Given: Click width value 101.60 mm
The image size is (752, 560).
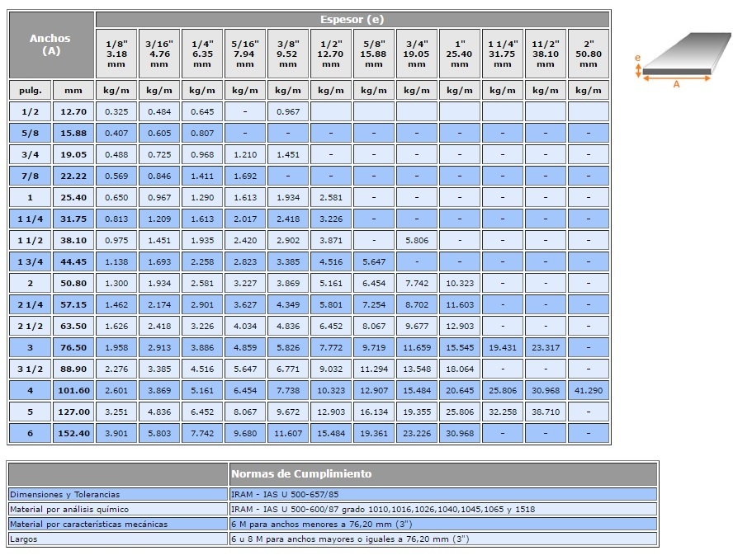Looking at the screenshot, I should (x=73, y=390).
